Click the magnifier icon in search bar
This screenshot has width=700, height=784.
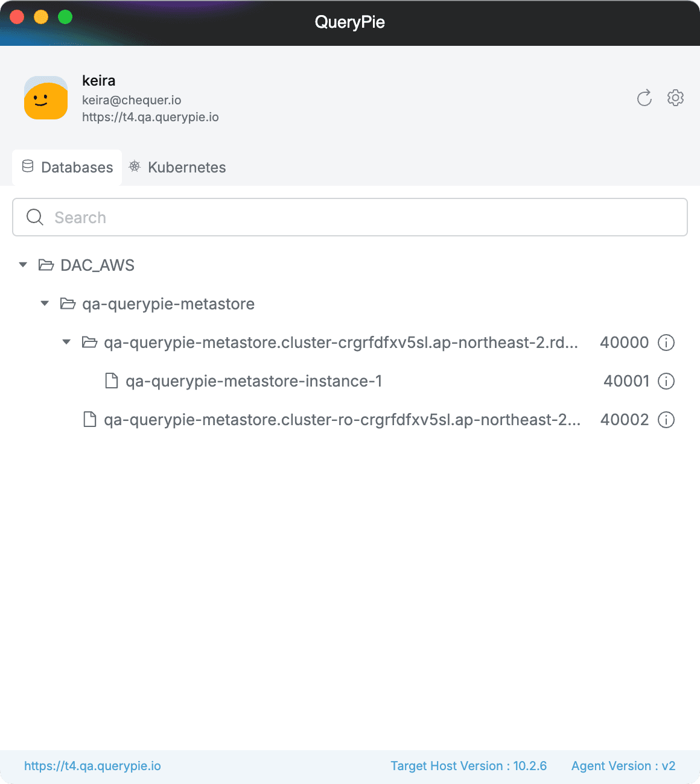[35, 217]
